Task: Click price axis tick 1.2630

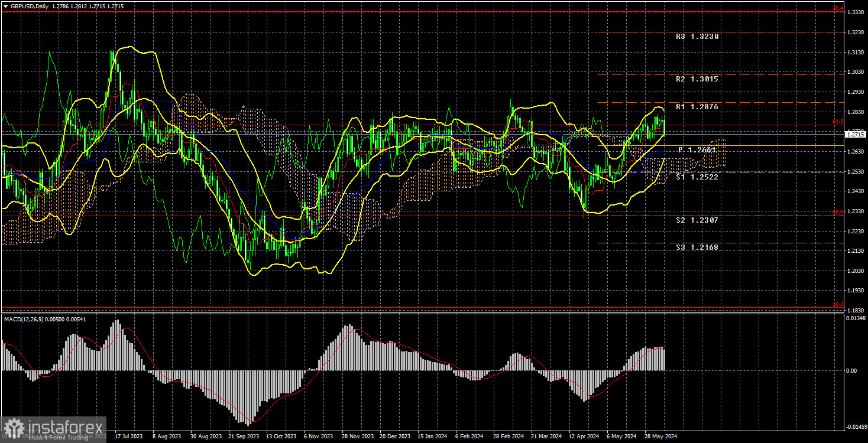Action: [855, 152]
